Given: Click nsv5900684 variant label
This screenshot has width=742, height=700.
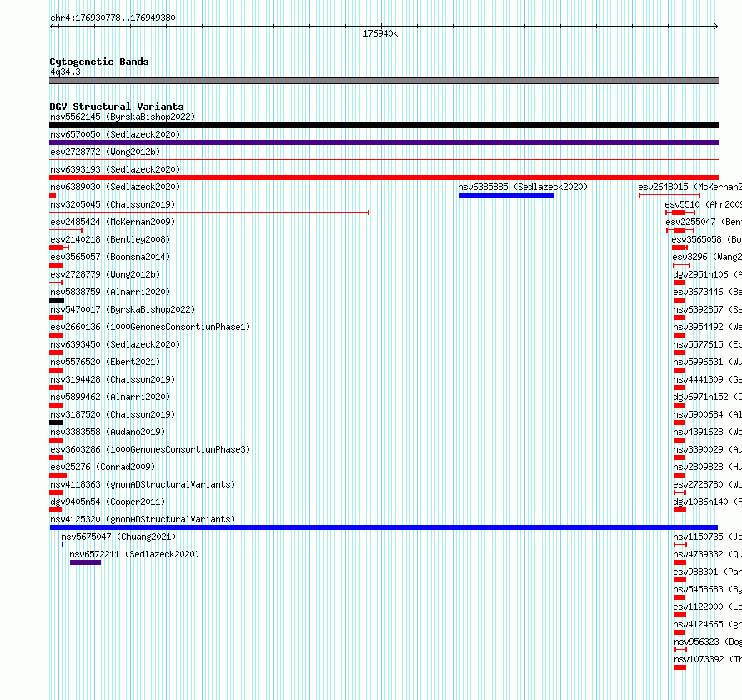Looking at the screenshot, I should pos(708,414).
